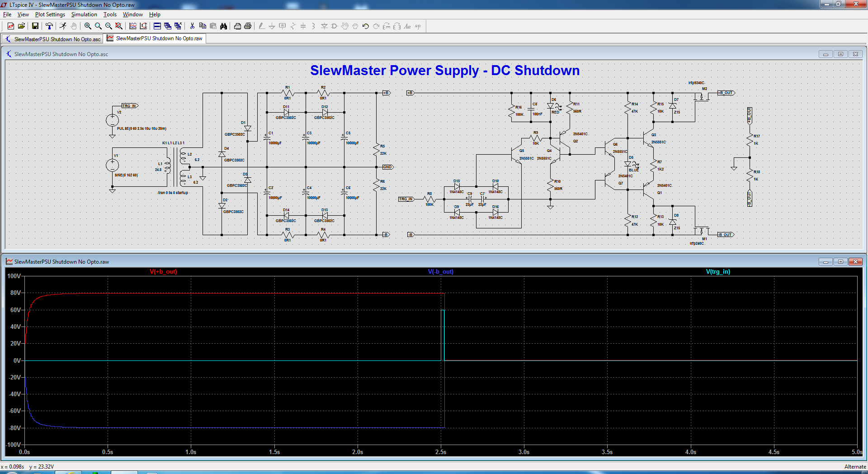Viewport: 868px width, 474px height.
Task: Switch to the SlewMasterPSU .asc tab
Action: [53, 39]
